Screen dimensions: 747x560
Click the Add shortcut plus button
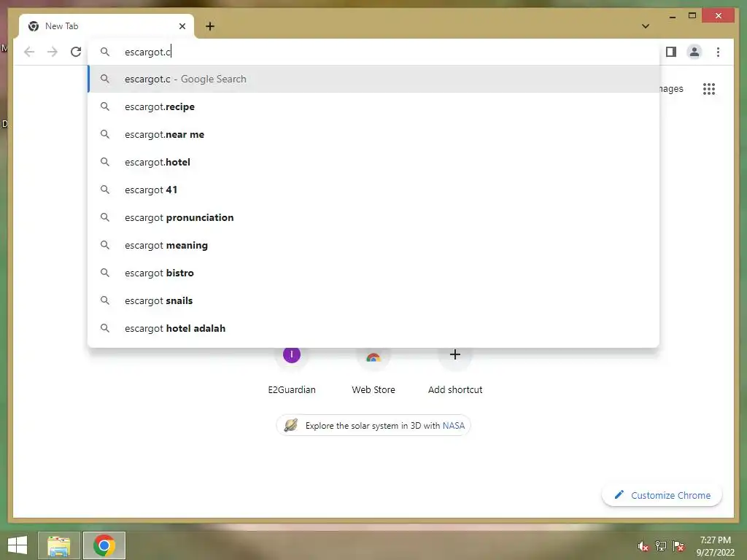coord(455,355)
